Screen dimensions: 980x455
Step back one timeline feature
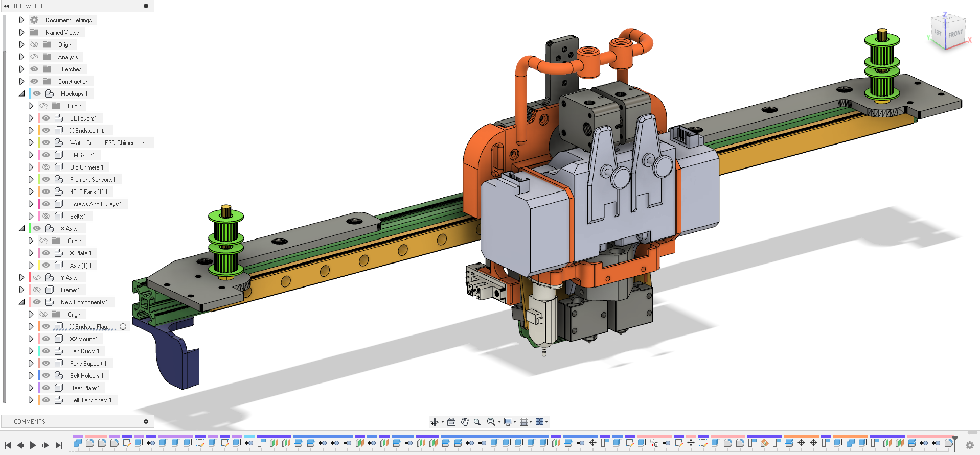(20, 445)
